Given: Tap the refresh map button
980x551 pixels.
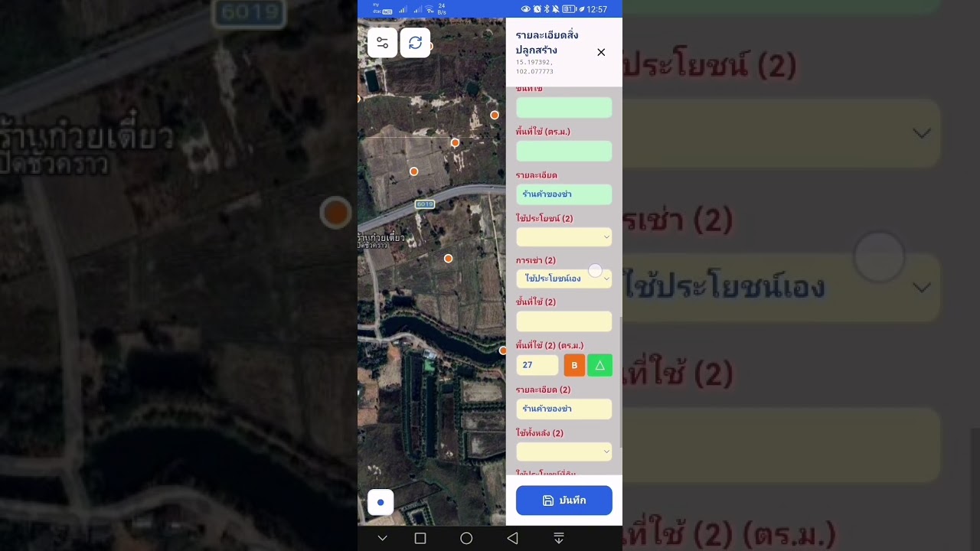Looking at the screenshot, I should pos(415,43).
